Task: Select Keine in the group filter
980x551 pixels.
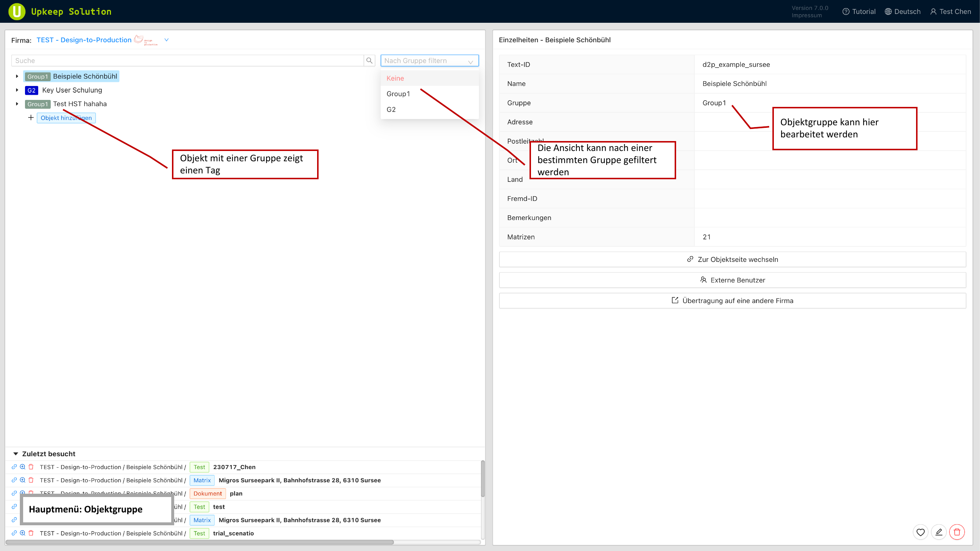Action: click(395, 78)
